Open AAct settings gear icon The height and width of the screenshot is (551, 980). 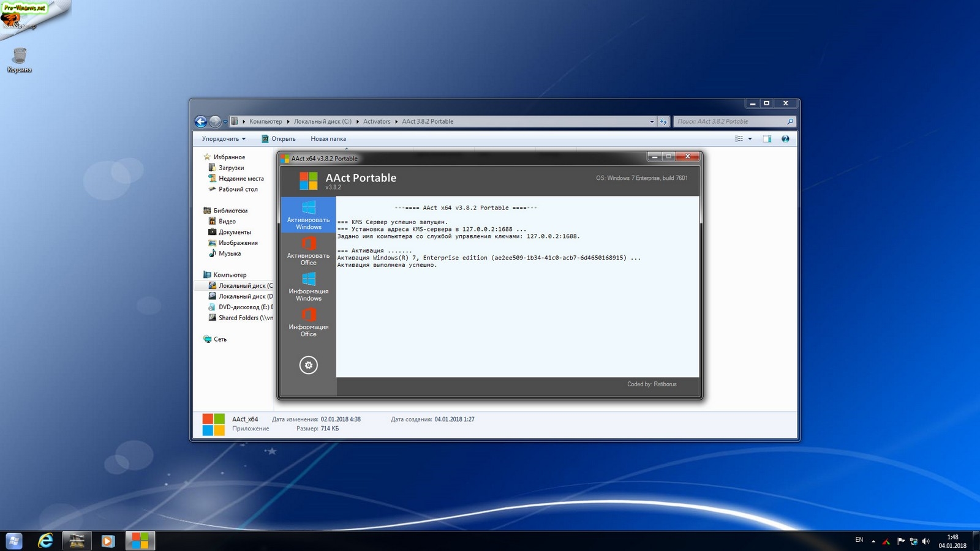pyautogui.click(x=308, y=365)
